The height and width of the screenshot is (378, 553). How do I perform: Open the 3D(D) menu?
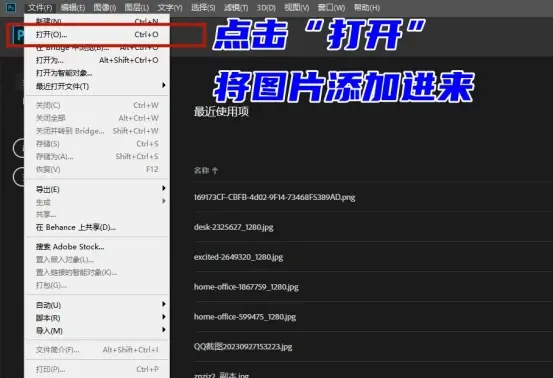point(266,7)
